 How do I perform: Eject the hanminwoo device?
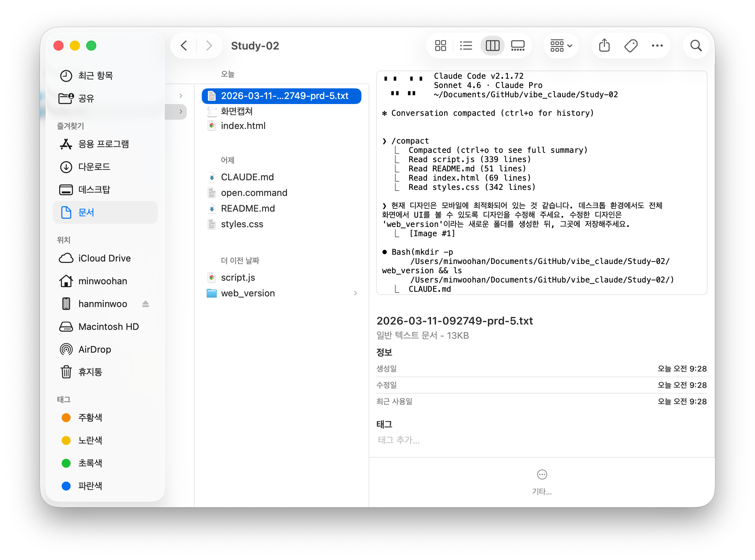145,304
